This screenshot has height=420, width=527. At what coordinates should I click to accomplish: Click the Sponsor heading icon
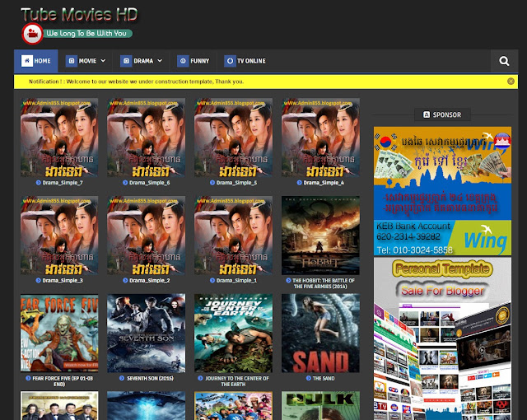click(x=427, y=114)
